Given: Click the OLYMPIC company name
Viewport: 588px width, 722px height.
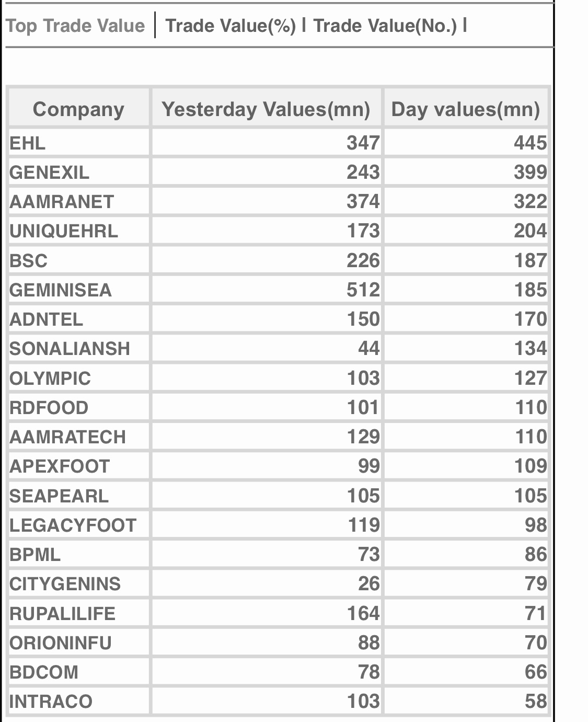Looking at the screenshot, I should pyautogui.click(x=50, y=378).
